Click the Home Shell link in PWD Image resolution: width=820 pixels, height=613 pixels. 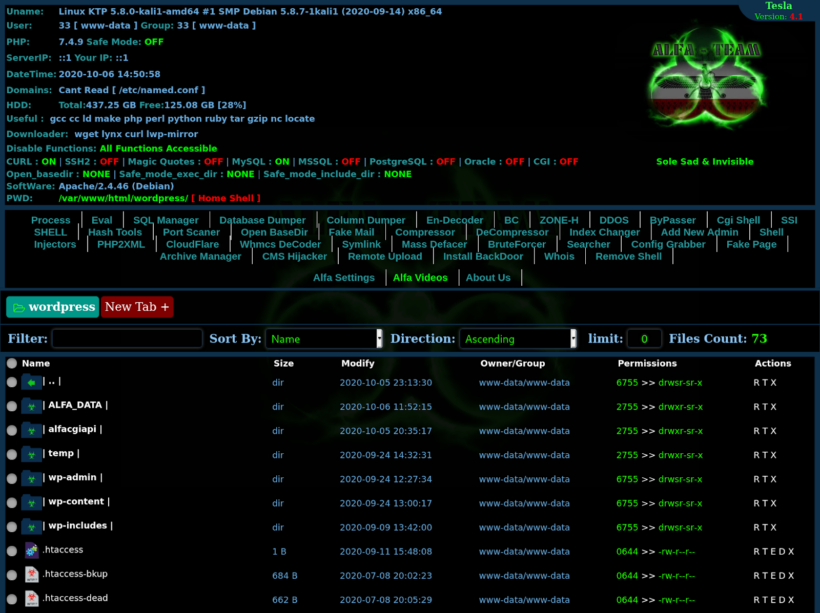coord(227,198)
